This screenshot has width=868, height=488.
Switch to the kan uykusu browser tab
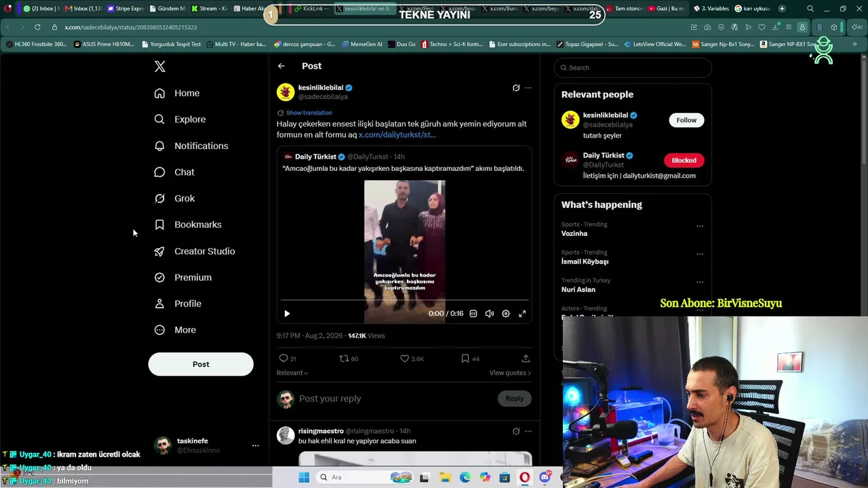[753, 9]
